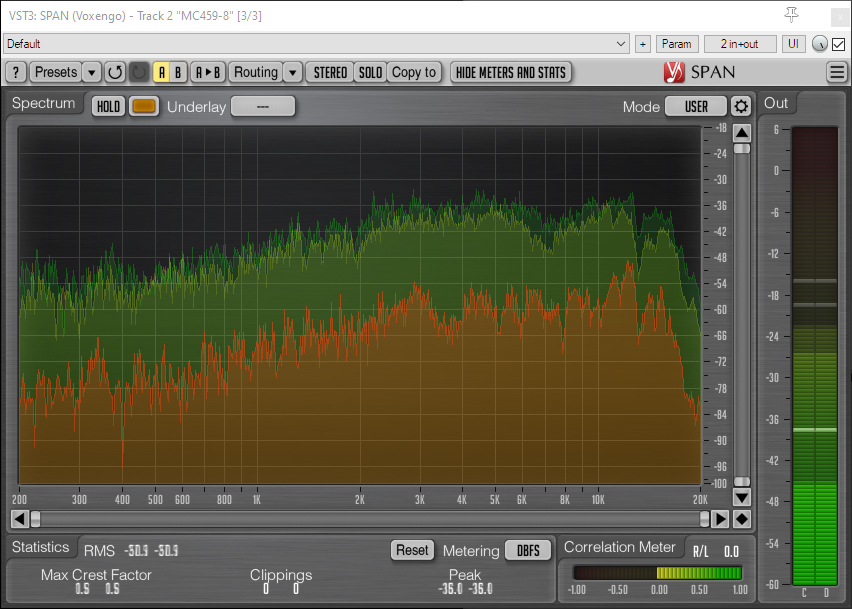Enable the SOLO button
Image resolution: width=852 pixels, height=609 pixels.
tap(370, 72)
